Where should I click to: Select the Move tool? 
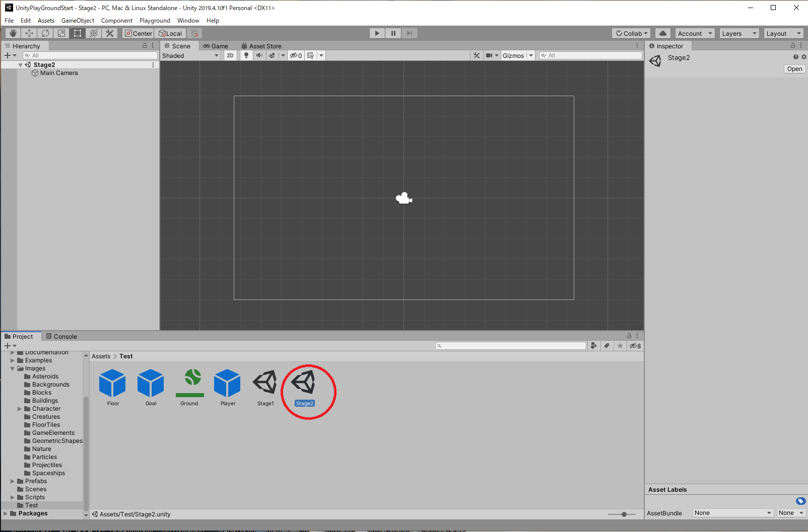[29, 33]
